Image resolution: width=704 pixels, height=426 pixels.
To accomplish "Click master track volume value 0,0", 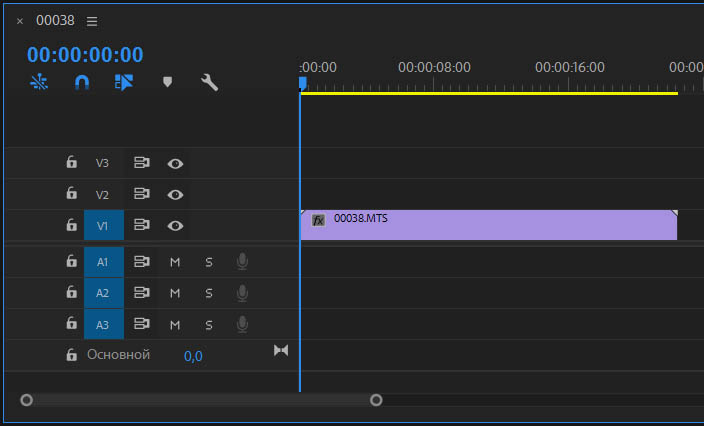I will (193, 356).
